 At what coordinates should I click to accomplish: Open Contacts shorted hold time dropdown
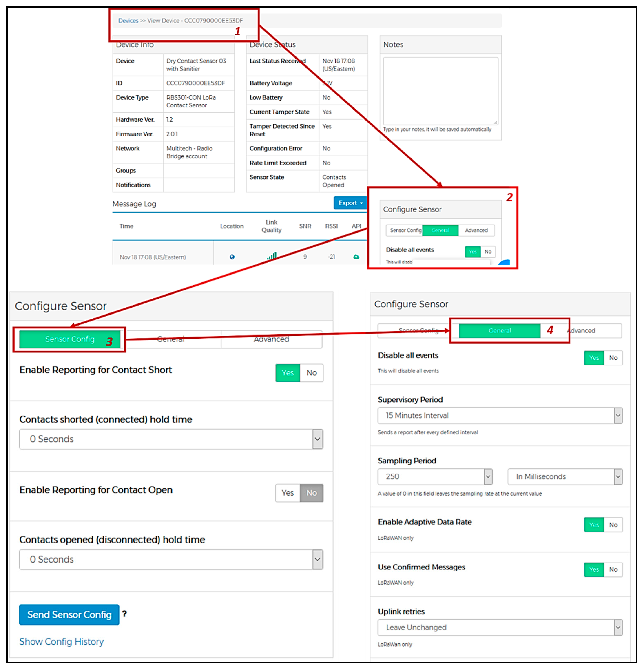tap(171, 439)
